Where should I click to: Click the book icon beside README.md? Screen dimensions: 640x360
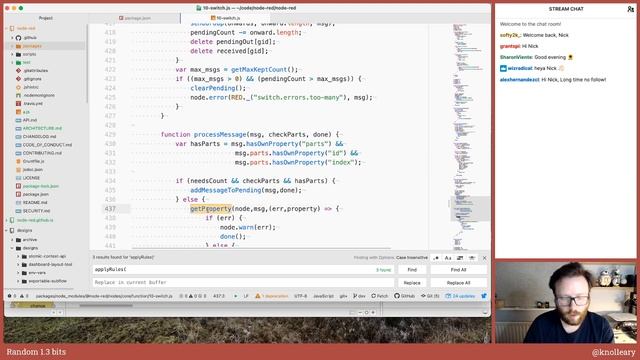(x=18, y=202)
